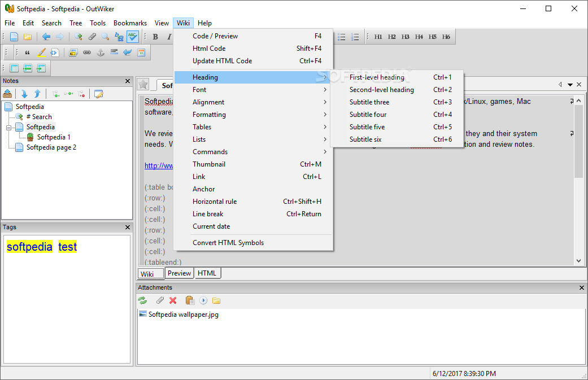Collapse the Softpedia tree node

pos(8,128)
